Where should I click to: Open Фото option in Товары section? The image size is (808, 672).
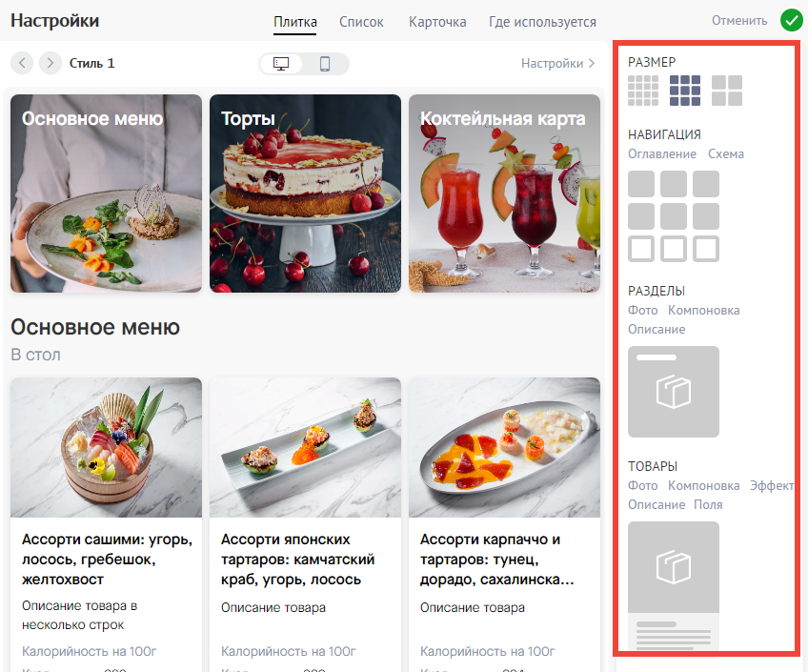[x=642, y=485]
